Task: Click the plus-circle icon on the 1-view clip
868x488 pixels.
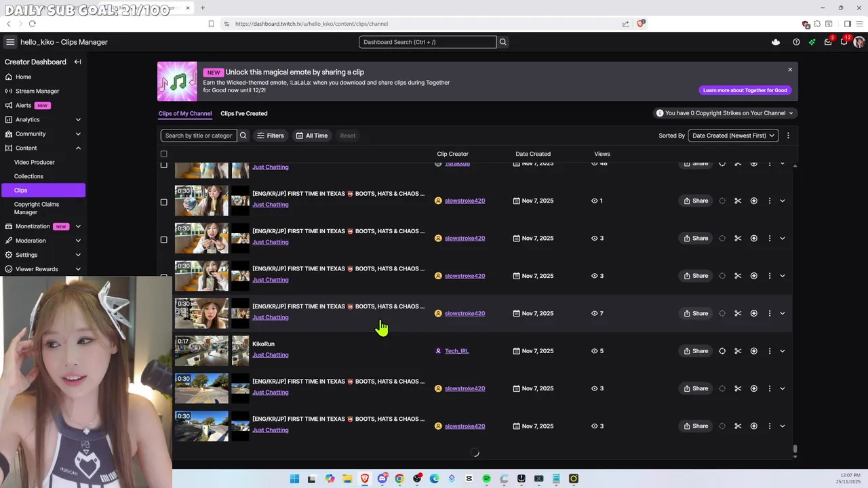Action: pyautogui.click(x=753, y=201)
